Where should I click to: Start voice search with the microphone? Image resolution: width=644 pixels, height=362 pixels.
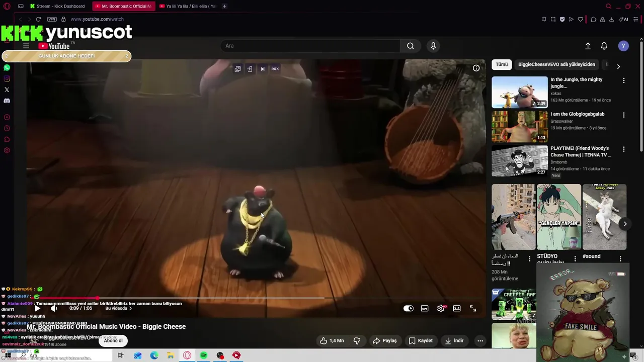(433, 46)
